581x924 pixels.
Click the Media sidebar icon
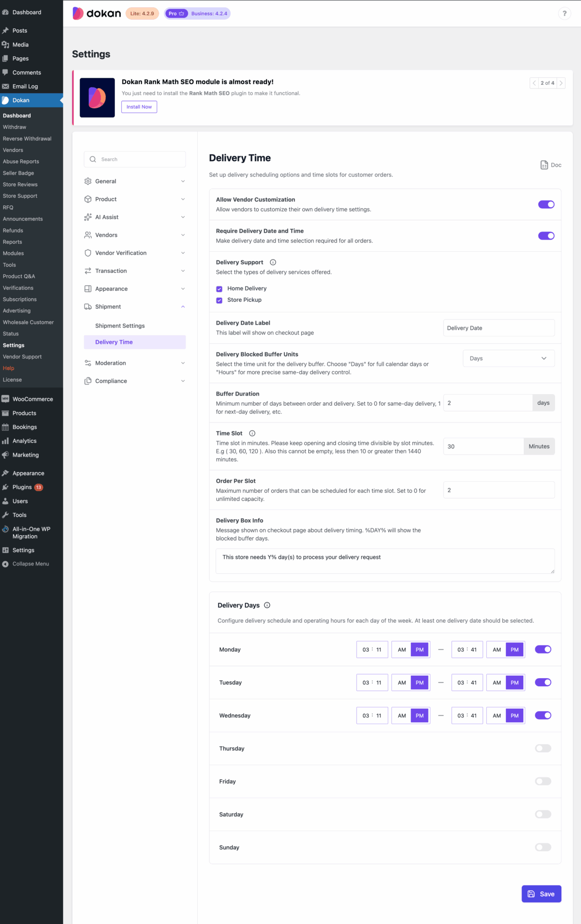5,44
